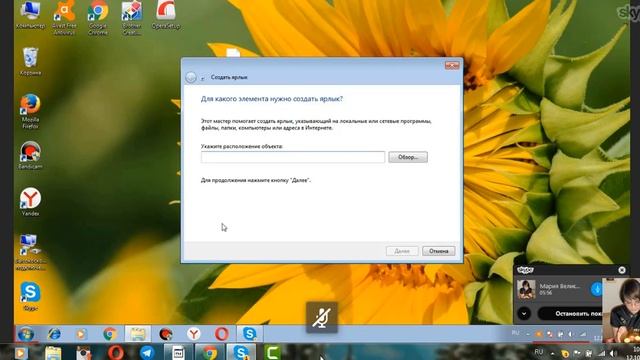
Task: Select the Mozilla Firefox desktop shortcut
Action: pyautogui.click(x=30, y=111)
